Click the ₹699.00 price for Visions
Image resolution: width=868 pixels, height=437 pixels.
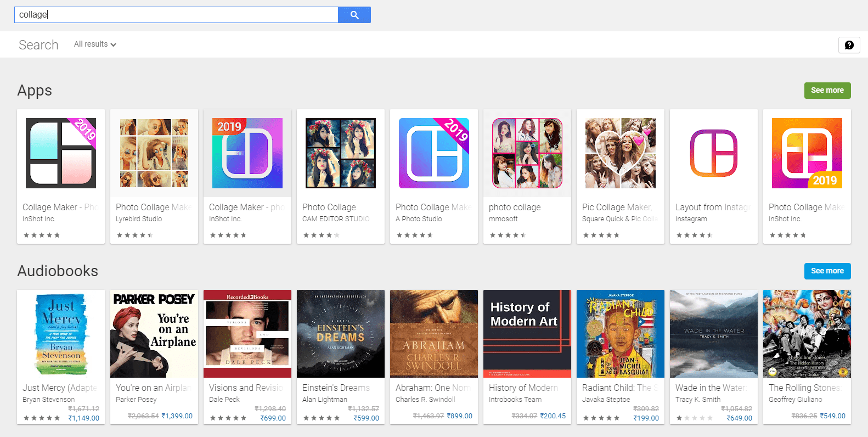click(x=273, y=418)
